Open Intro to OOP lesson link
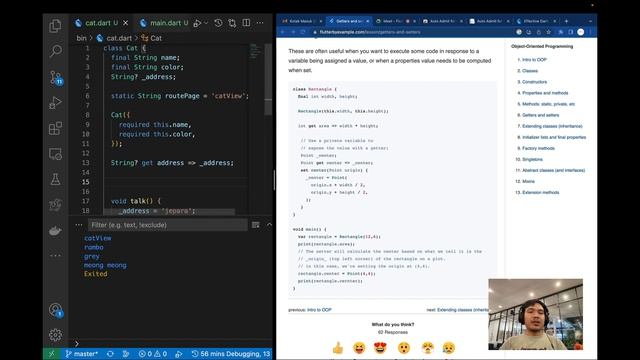This screenshot has height=360, width=640. click(534, 60)
